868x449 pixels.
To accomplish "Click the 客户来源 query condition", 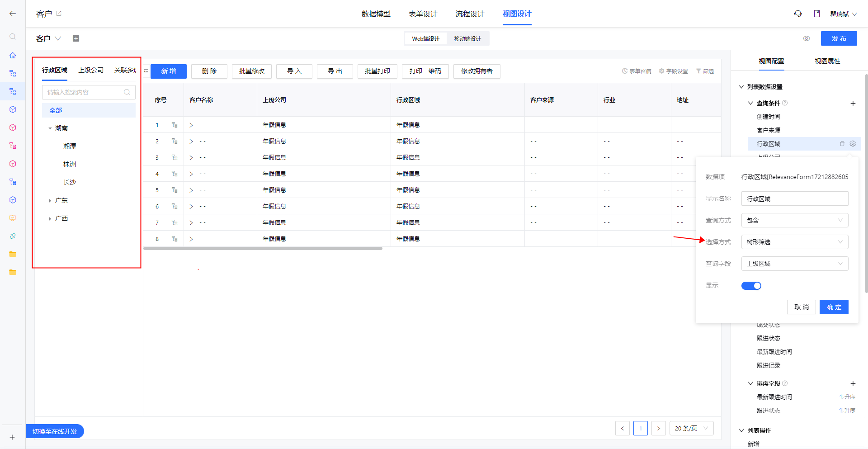I will pyautogui.click(x=769, y=130).
